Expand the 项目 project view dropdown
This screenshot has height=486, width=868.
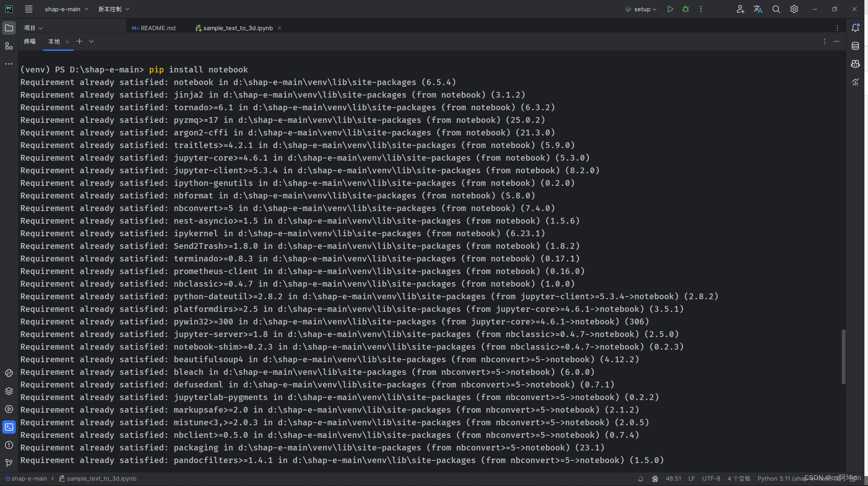click(33, 28)
